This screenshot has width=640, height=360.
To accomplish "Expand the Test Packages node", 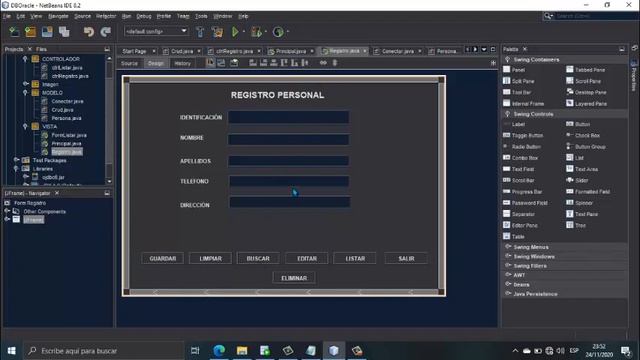I will pyautogui.click(x=16, y=160).
